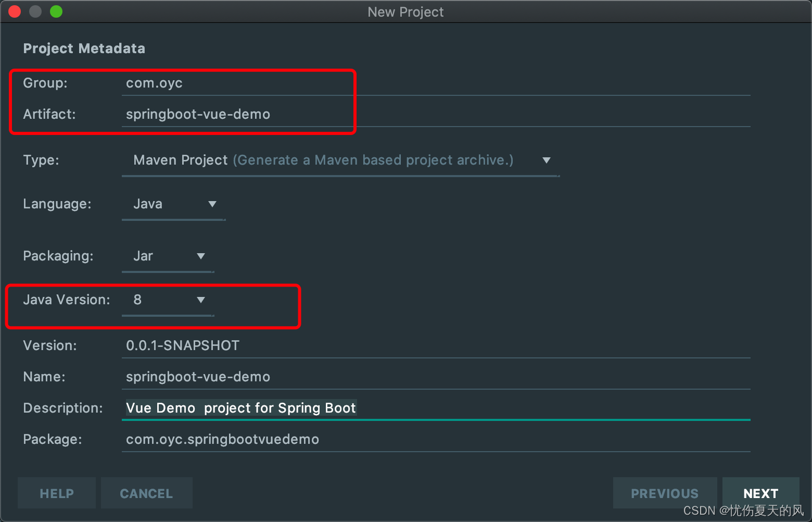Open the Language dropdown showing Java
812x522 pixels.
(173, 204)
